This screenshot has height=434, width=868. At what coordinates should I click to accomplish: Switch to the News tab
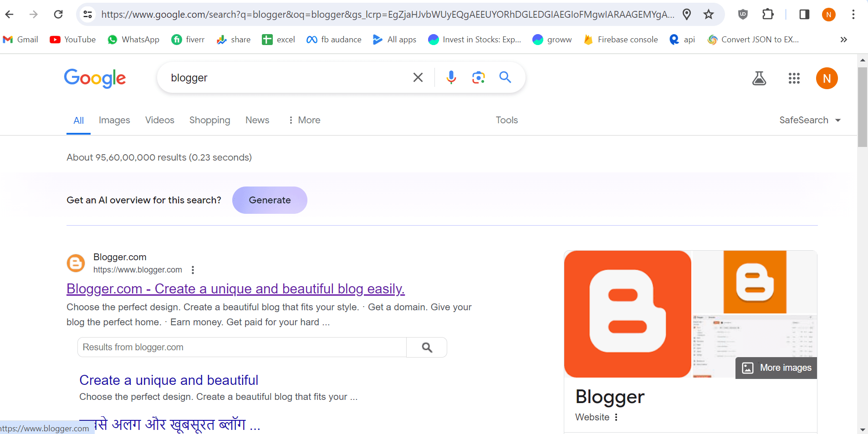coord(257,120)
